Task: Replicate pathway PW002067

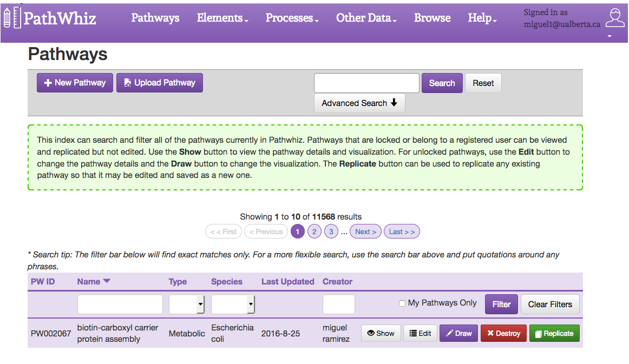Action: coord(554,333)
